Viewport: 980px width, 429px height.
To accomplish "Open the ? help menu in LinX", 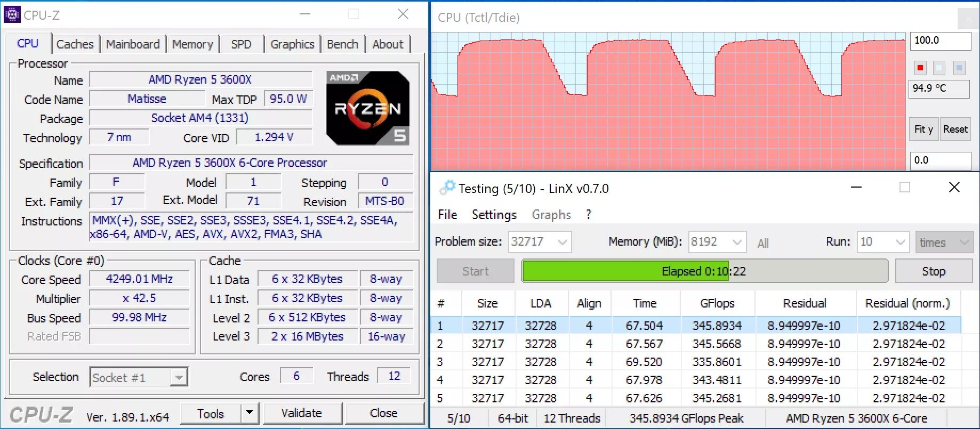I will 589,214.
